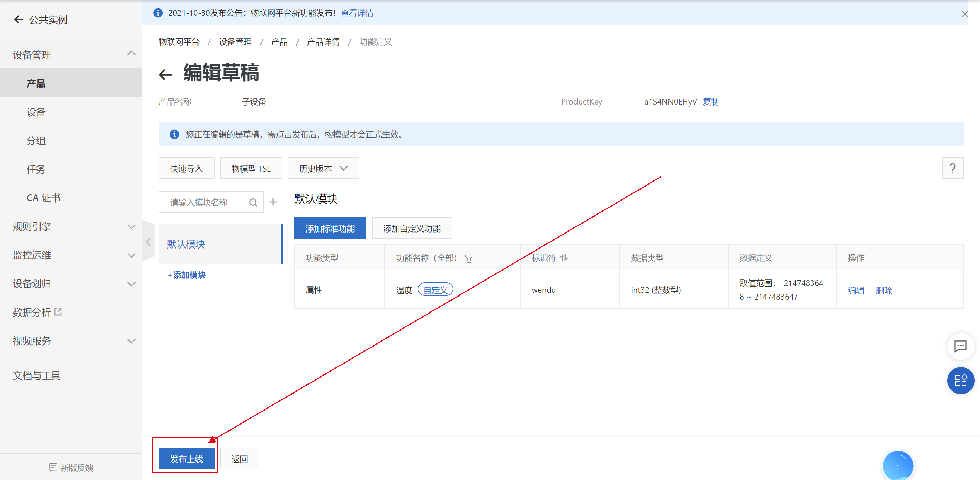Expand the 规则引擎 menu section
Screen dimensions: 980x480
click(x=72, y=227)
